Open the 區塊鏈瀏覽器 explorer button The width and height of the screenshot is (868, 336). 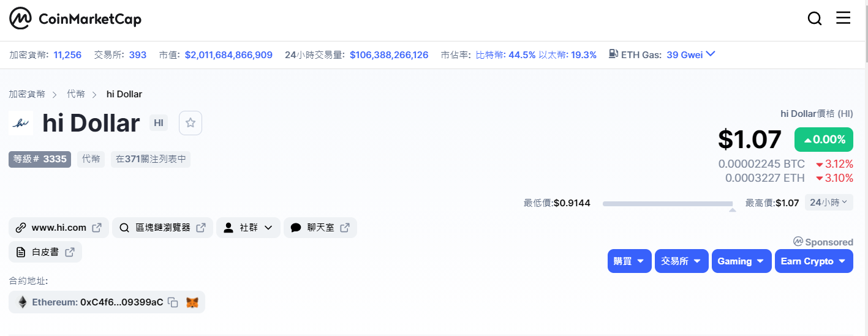162,228
